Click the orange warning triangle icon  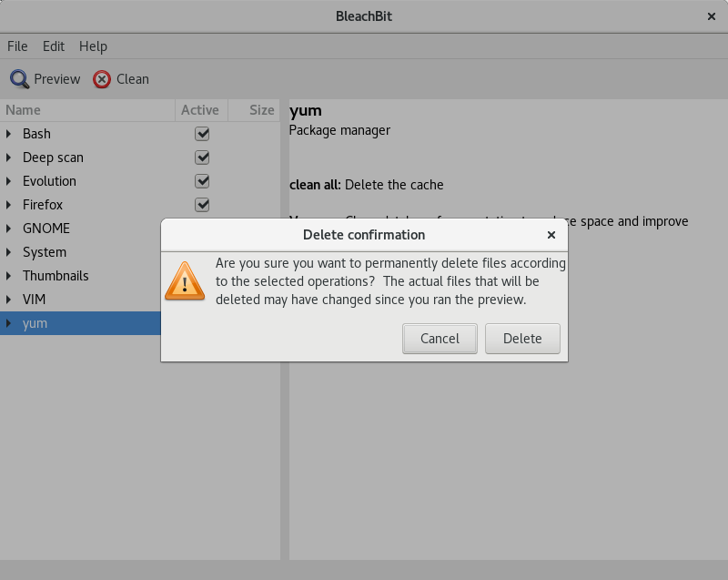(x=185, y=281)
